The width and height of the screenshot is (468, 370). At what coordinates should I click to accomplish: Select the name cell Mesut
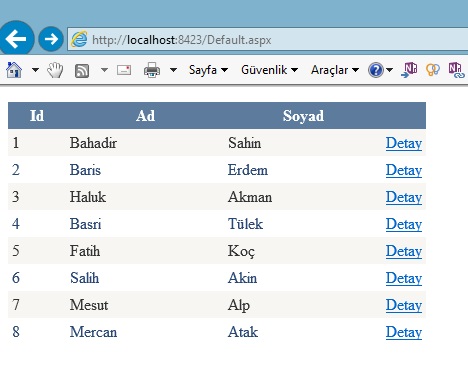click(89, 305)
